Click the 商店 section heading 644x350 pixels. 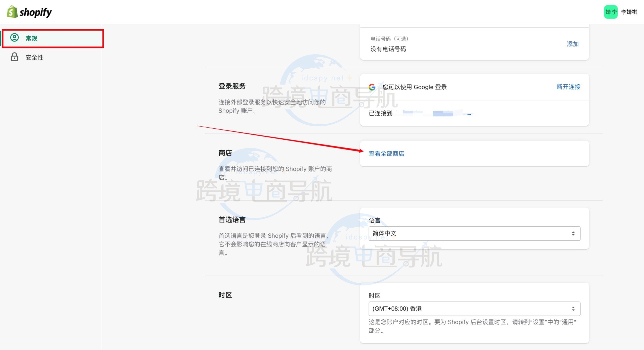[x=225, y=153]
